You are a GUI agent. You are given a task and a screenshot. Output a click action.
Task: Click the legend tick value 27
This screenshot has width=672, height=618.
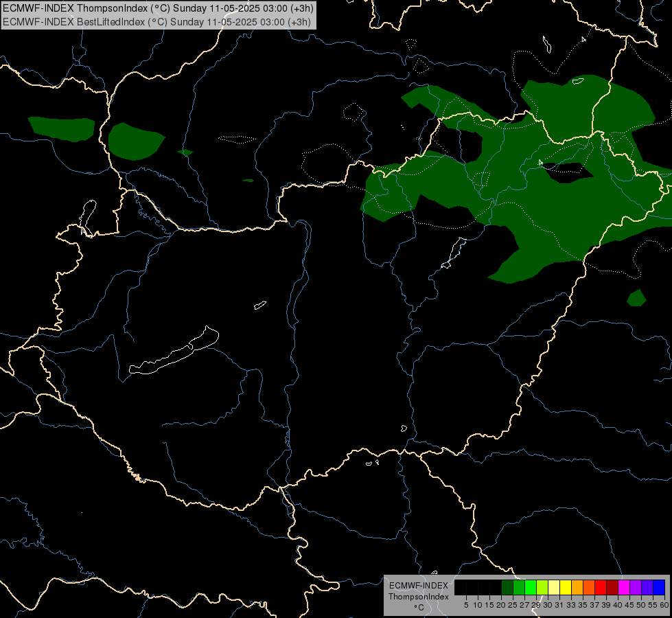click(524, 605)
